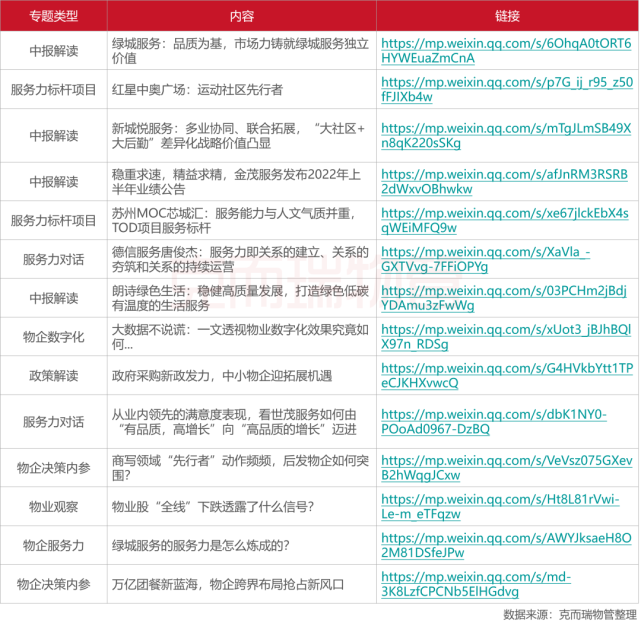The width and height of the screenshot is (641, 623).
Task: Select the 朗诗绿色生活 content cell
Action: (240, 298)
